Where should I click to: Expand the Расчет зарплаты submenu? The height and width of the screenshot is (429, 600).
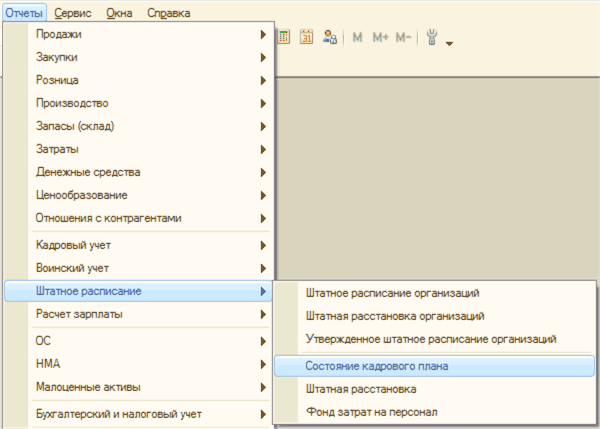point(138,315)
